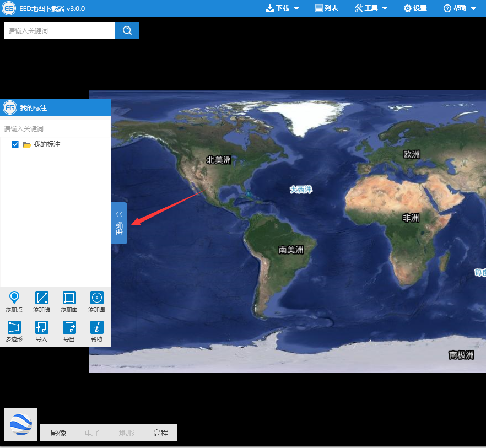Click the magnifier search button

pyautogui.click(x=127, y=30)
